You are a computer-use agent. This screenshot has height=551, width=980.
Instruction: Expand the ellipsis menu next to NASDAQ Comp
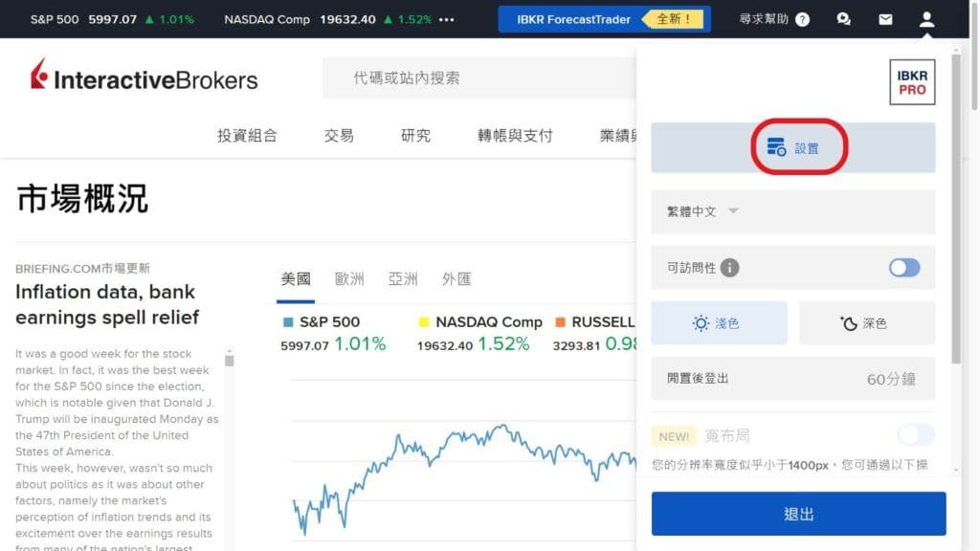(444, 17)
